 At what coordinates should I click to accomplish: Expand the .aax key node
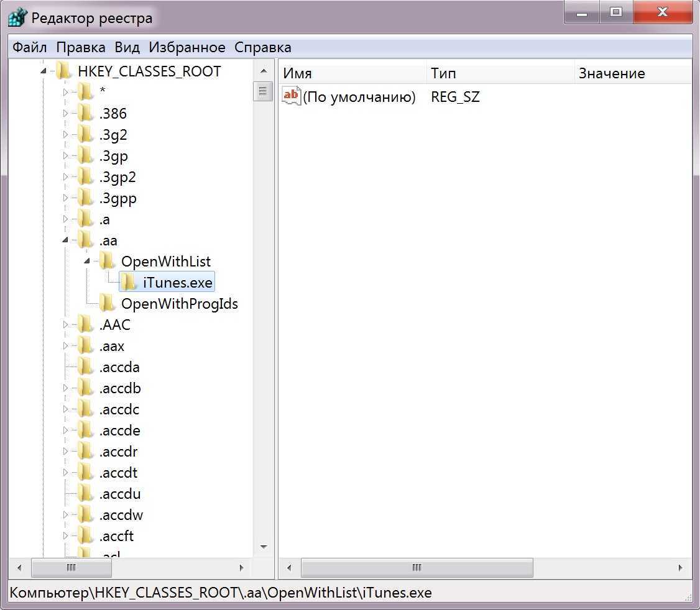pyautogui.click(x=65, y=346)
